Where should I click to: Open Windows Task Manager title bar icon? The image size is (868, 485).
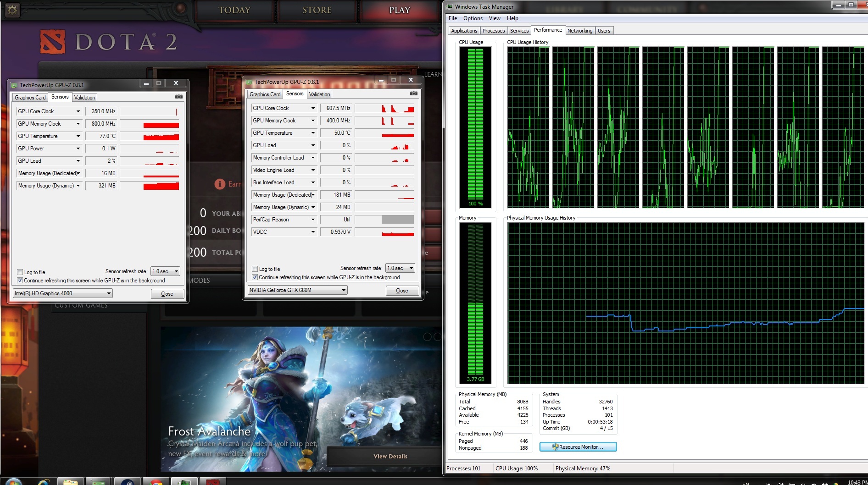tap(450, 6)
